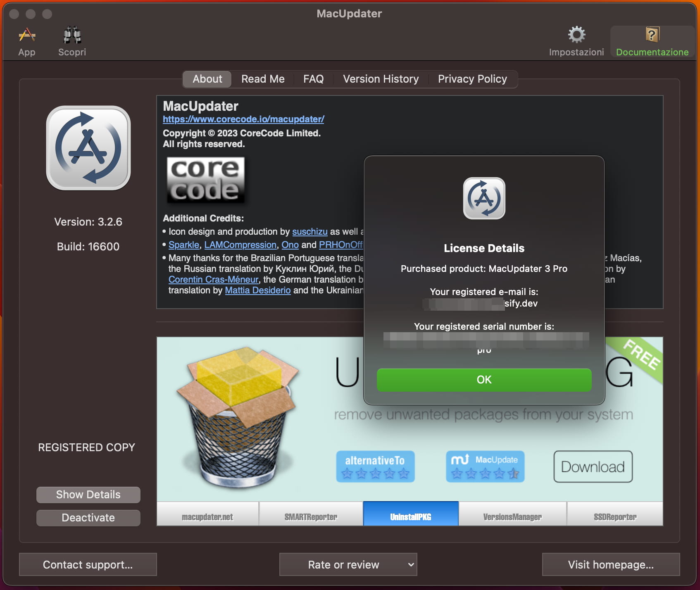Click the MacUpdate rating badge
The height and width of the screenshot is (590, 700).
click(x=484, y=466)
